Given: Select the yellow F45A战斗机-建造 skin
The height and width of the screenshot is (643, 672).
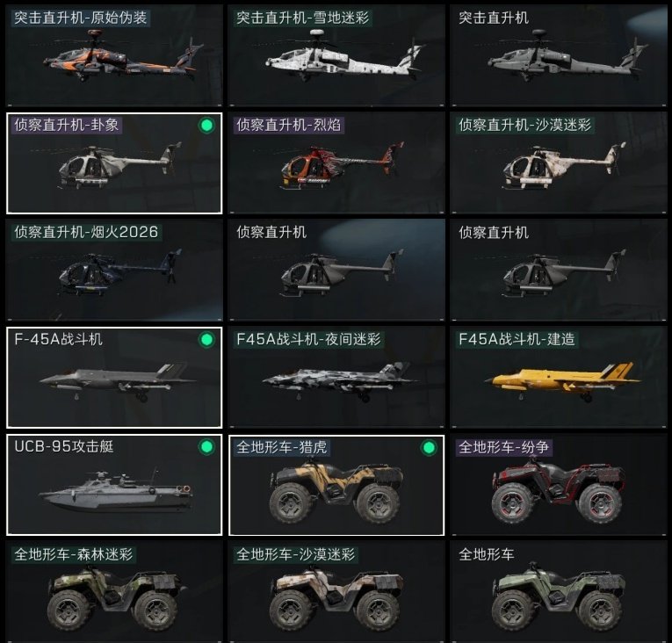Looking at the screenshot, I should [559, 377].
